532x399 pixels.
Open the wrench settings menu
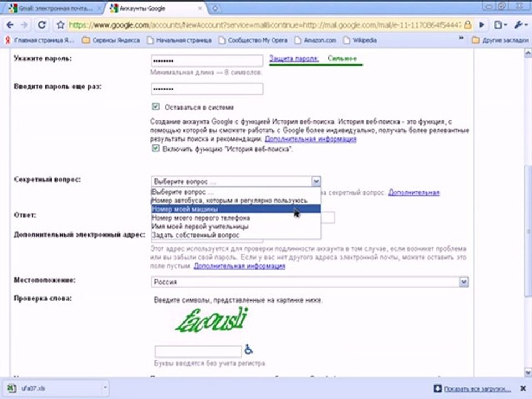click(521, 25)
